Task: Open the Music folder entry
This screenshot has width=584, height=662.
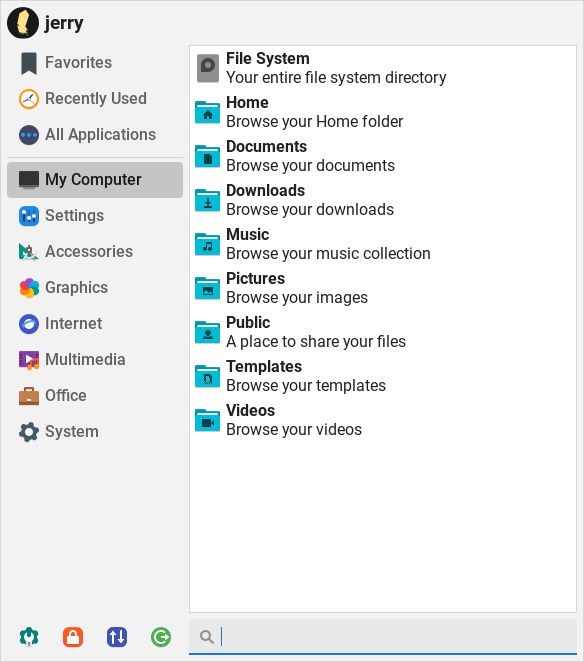Action: click(383, 244)
